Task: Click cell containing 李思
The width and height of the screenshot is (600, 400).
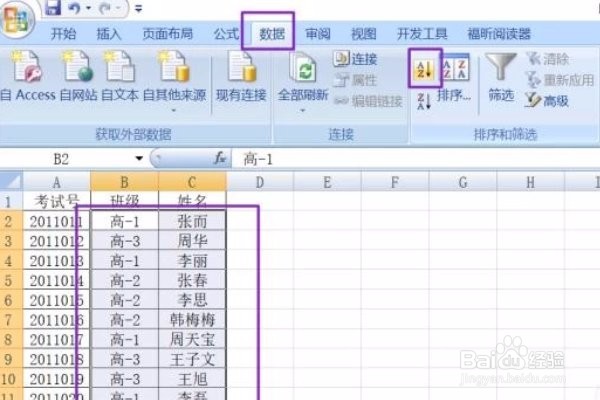Action: pyautogui.click(x=192, y=300)
